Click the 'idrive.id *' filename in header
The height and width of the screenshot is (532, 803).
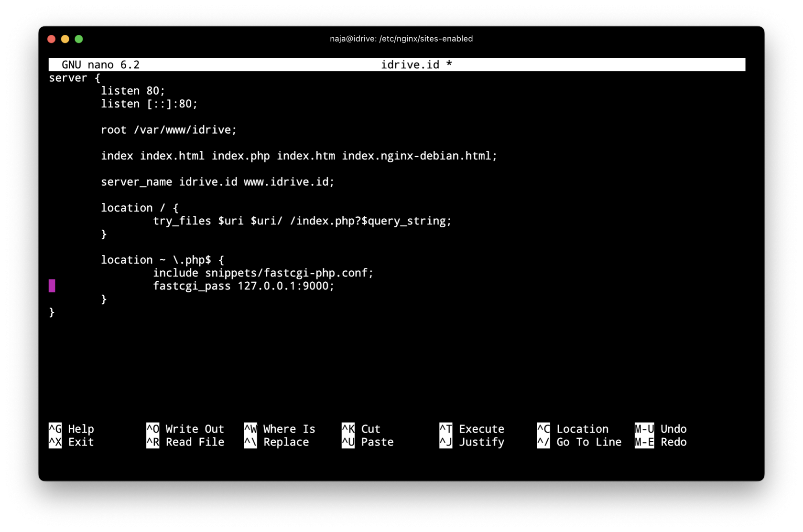click(x=416, y=65)
